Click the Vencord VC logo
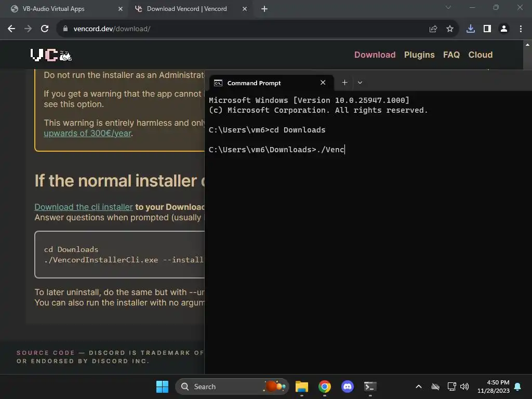The width and height of the screenshot is (532, 399). (x=51, y=55)
